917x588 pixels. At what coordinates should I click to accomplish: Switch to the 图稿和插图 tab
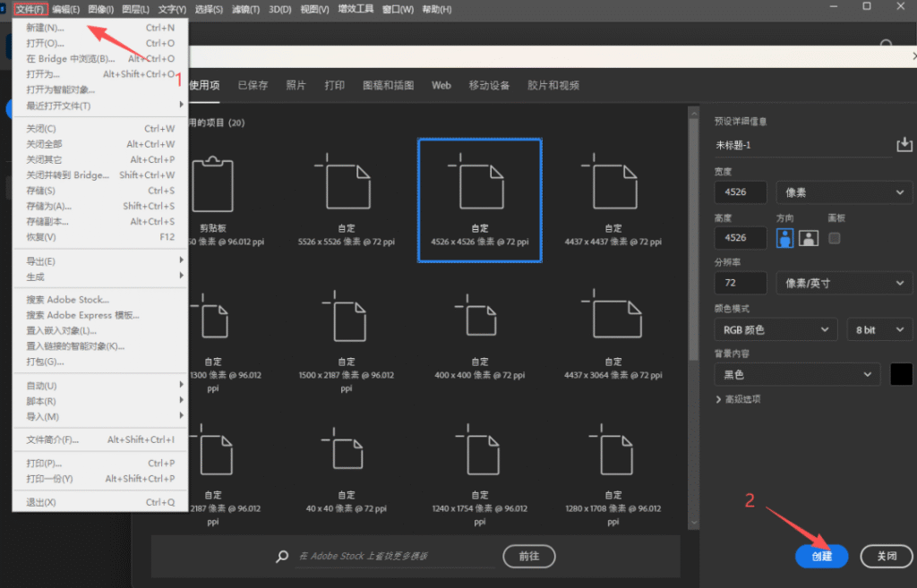[x=389, y=85]
